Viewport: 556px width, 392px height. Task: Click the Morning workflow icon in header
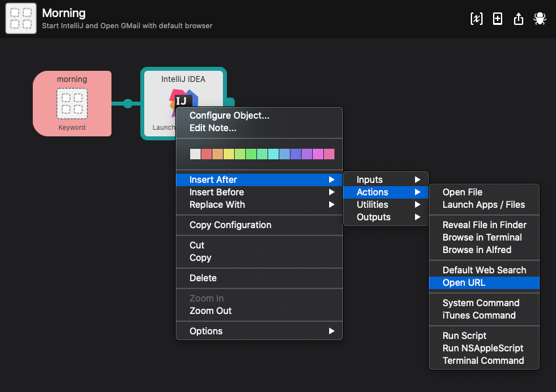pos(21,18)
